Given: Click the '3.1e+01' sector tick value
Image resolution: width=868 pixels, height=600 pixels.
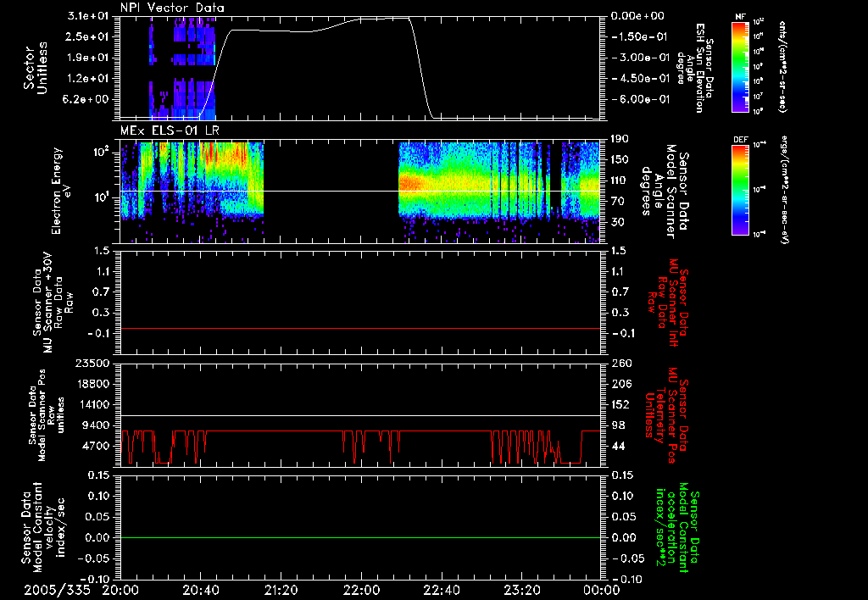Looking at the screenshot, I should click(89, 16).
